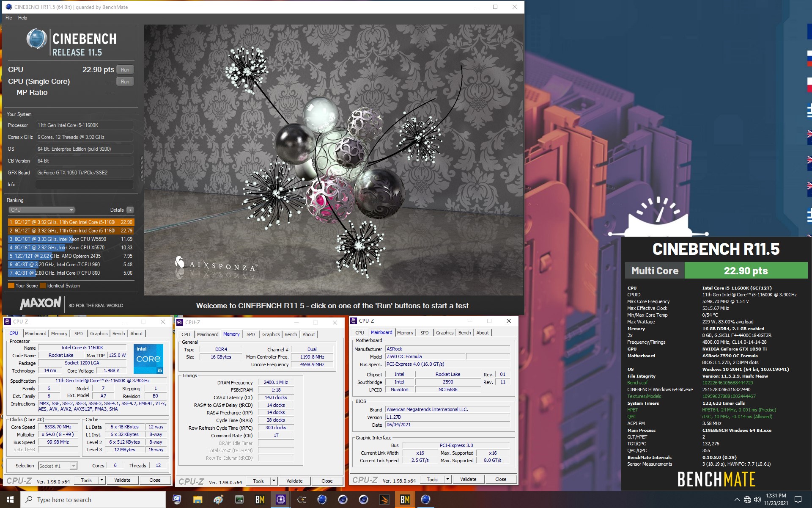Select ranking row for Core i7 CPU 960
This screenshot has width=812, height=508.
pyautogui.click(x=71, y=264)
